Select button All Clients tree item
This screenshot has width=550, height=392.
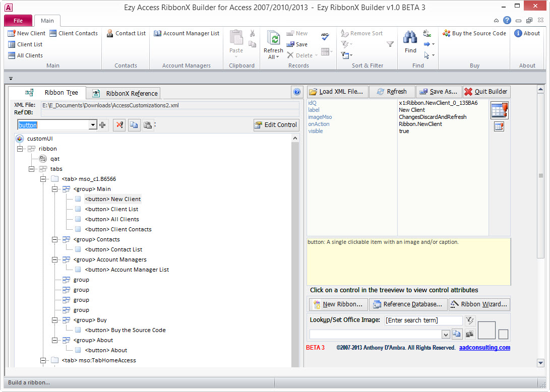point(112,220)
